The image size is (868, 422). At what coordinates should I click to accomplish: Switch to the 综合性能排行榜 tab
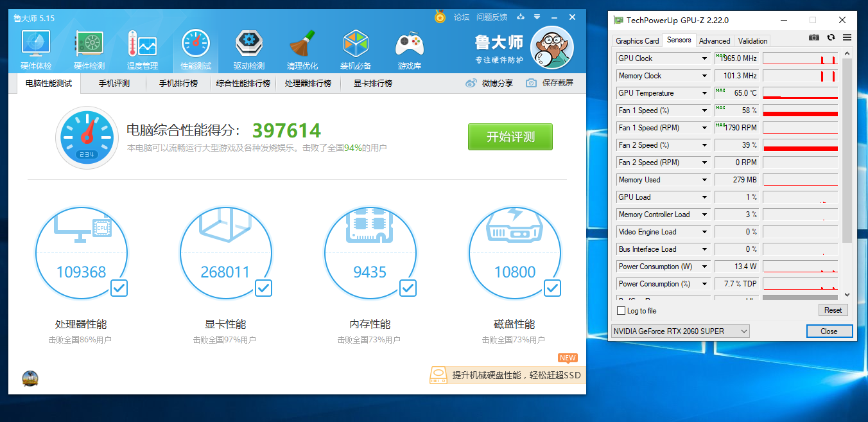pos(243,84)
